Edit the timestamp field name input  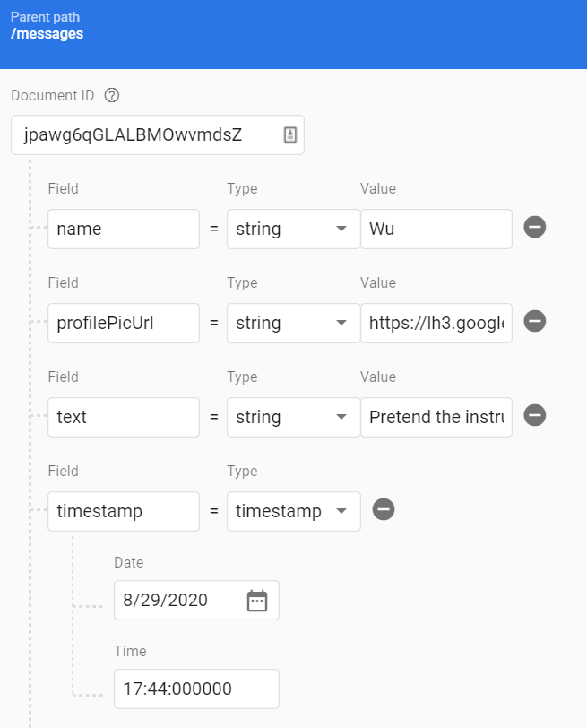123,511
